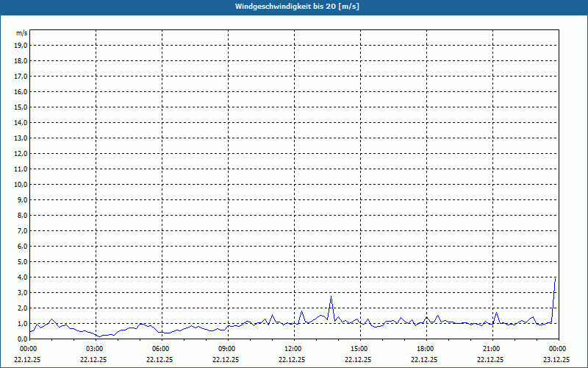This screenshot has width=588, height=368.
Task: Click the 18:00 time label
Action: click(x=425, y=348)
